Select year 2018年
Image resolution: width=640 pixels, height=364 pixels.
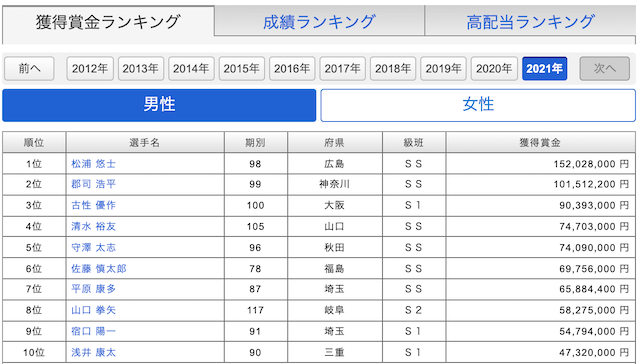click(x=393, y=69)
